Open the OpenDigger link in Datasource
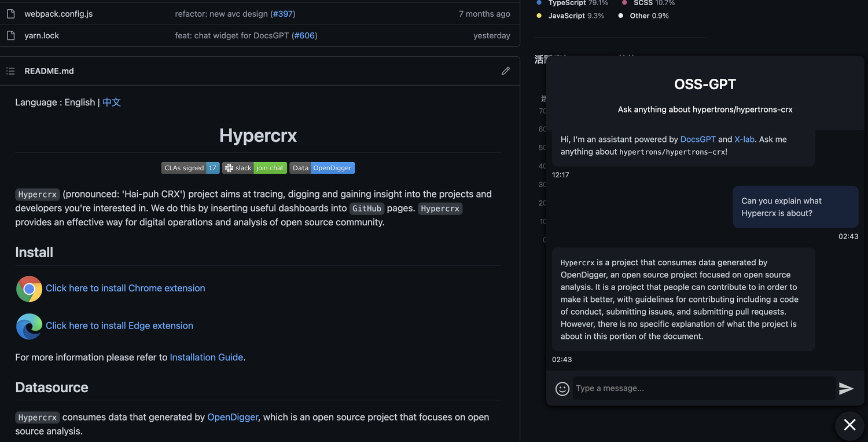Viewport: 868px width, 442px height. pyautogui.click(x=233, y=417)
